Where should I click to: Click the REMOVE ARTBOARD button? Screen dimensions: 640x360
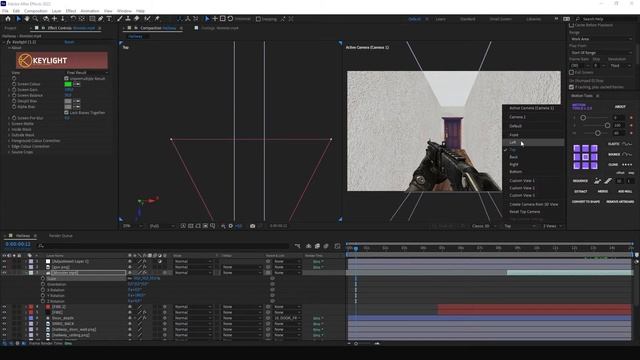point(620,202)
